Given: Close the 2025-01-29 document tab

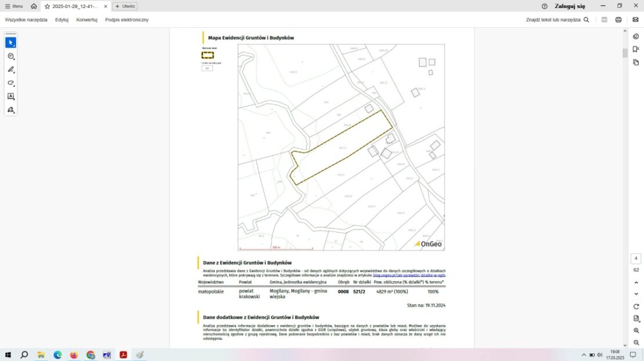Looking at the screenshot, I should tap(106, 6).
